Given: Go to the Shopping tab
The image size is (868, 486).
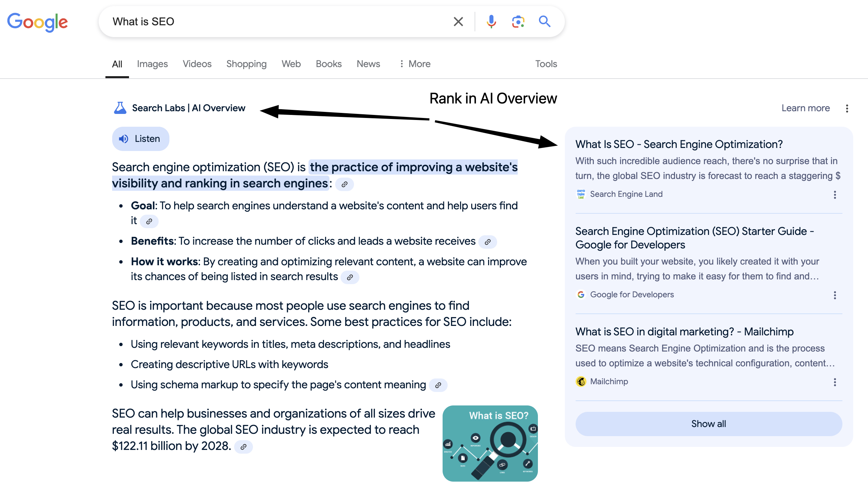Looking at the screenshot, I should click(x=246, y=64).
